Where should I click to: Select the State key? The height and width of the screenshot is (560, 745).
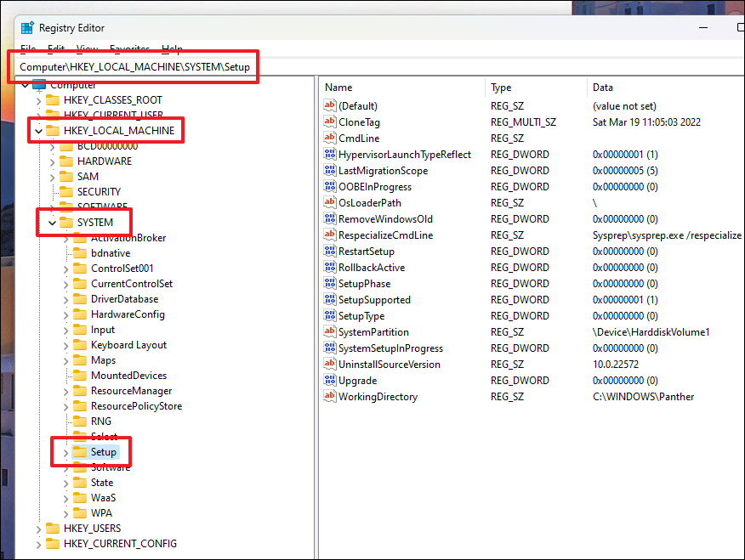click(x=102, y=483)
